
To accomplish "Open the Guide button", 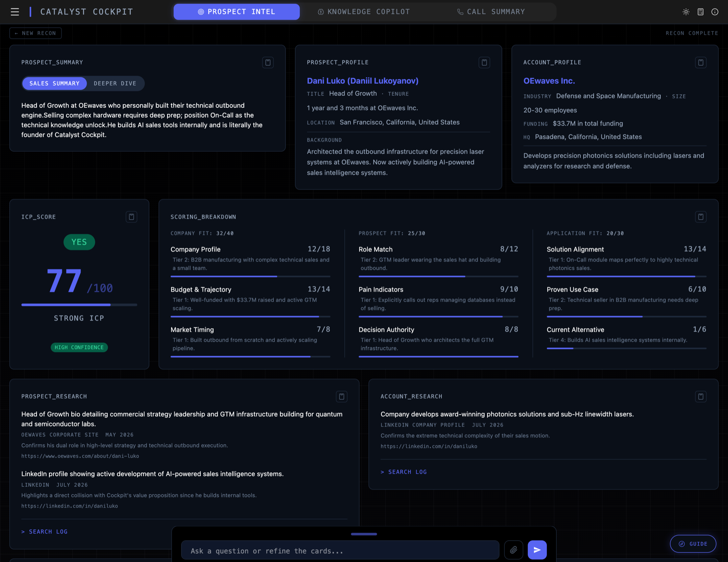I will click(693, 544).
